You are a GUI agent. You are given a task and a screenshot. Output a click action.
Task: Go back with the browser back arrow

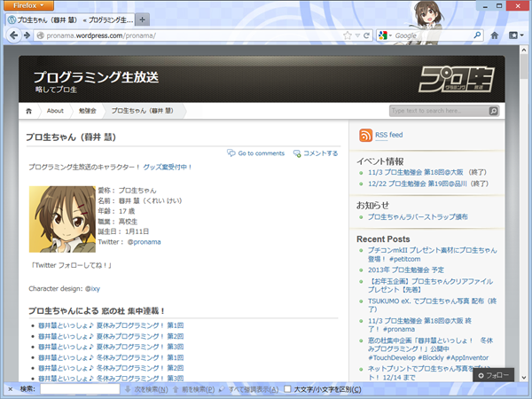click(x=13, y=35)
